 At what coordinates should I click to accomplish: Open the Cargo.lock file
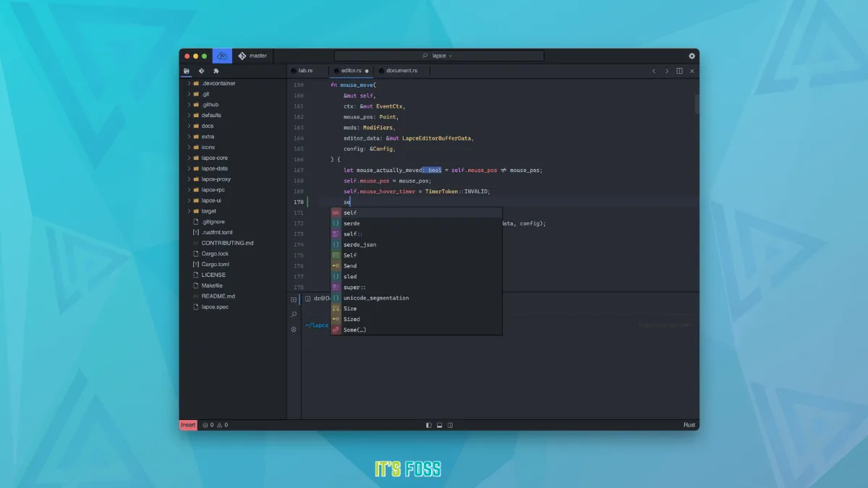[x=233, y=254]
